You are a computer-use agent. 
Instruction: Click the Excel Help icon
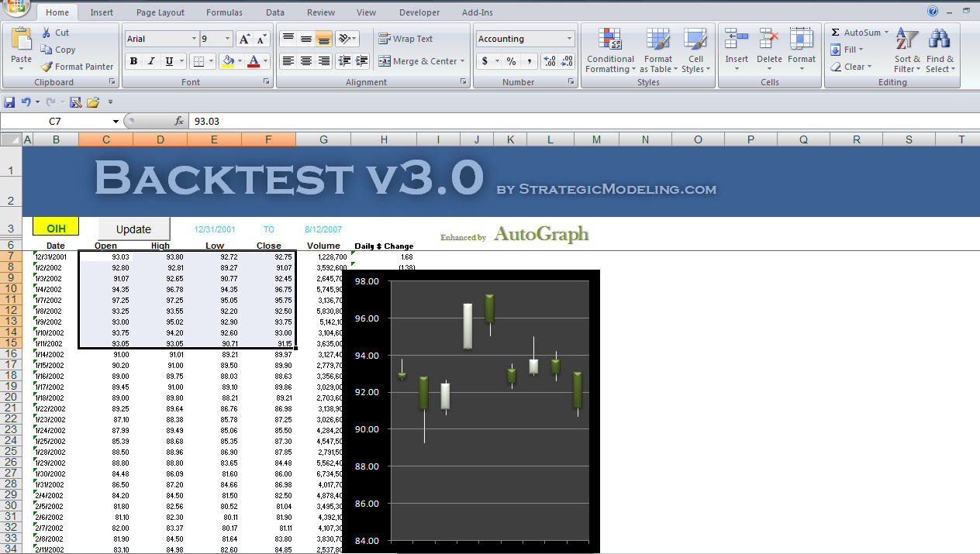pos(932,11)
